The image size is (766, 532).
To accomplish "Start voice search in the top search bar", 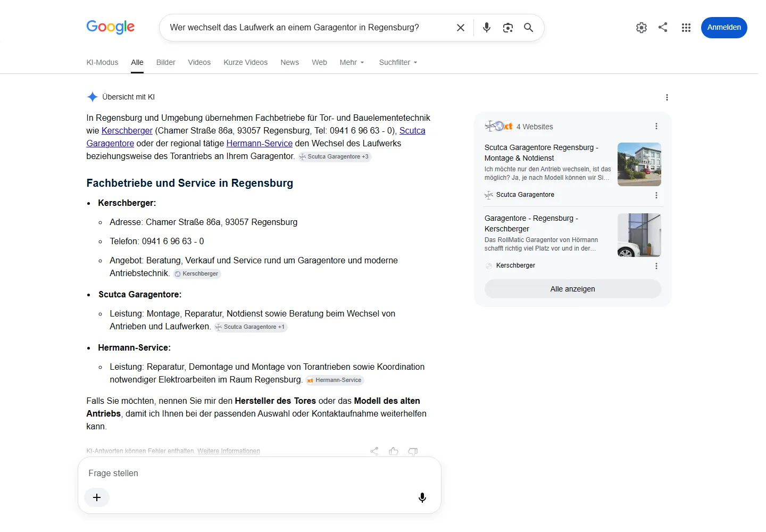I will pos(487,28).
